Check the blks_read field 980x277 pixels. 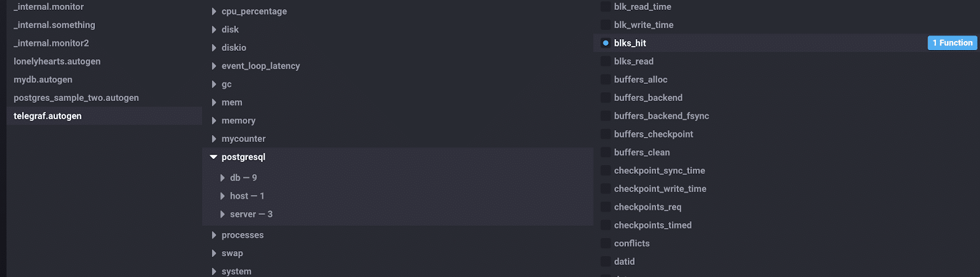(606, 61)
